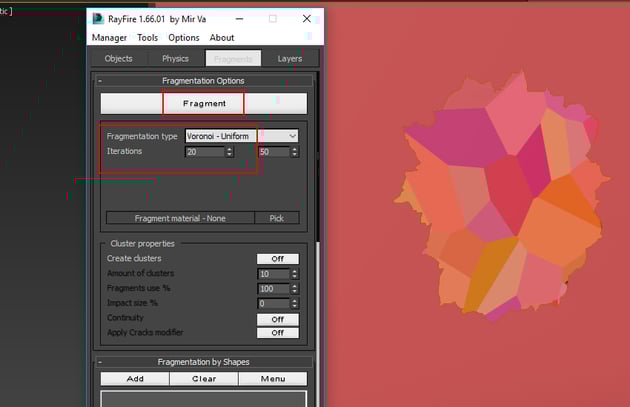The image size is (630, 407).
Task: Collapse the Fragmentation Options rollout
Action: [100, 81]
